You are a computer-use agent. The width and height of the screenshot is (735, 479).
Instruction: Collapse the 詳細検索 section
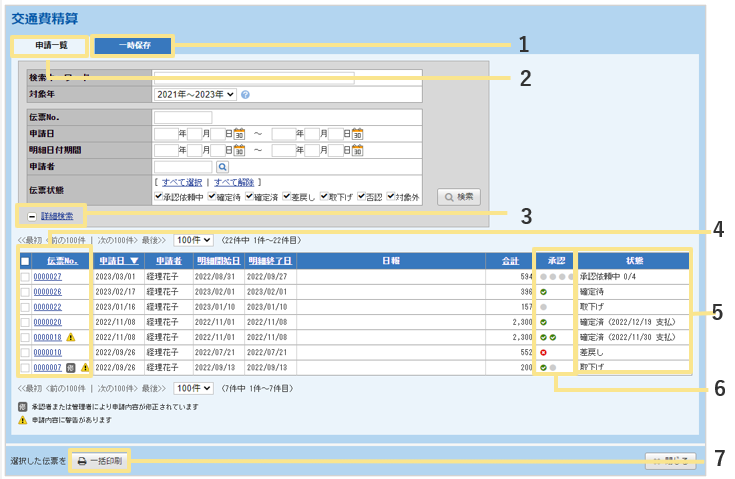[32, 216]
